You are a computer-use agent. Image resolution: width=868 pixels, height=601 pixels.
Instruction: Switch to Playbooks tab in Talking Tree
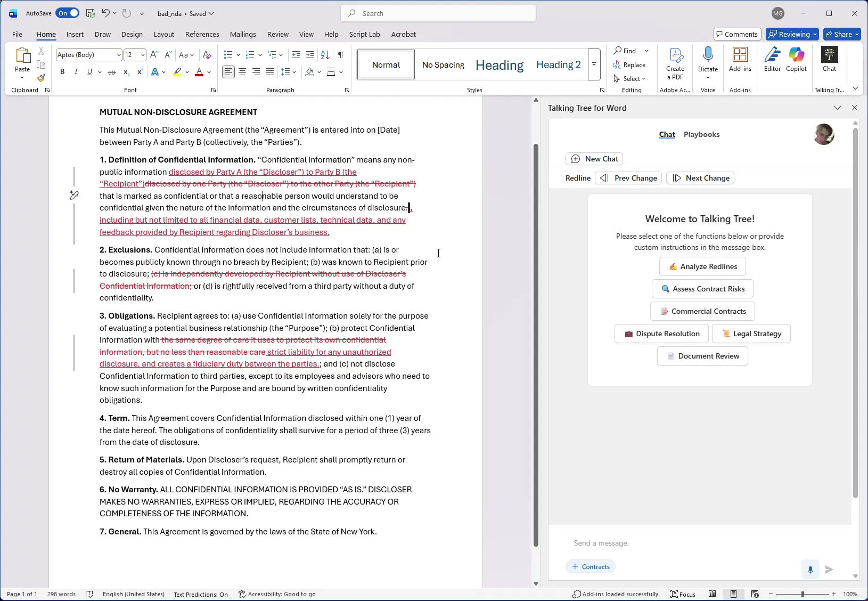click(701, 134)
